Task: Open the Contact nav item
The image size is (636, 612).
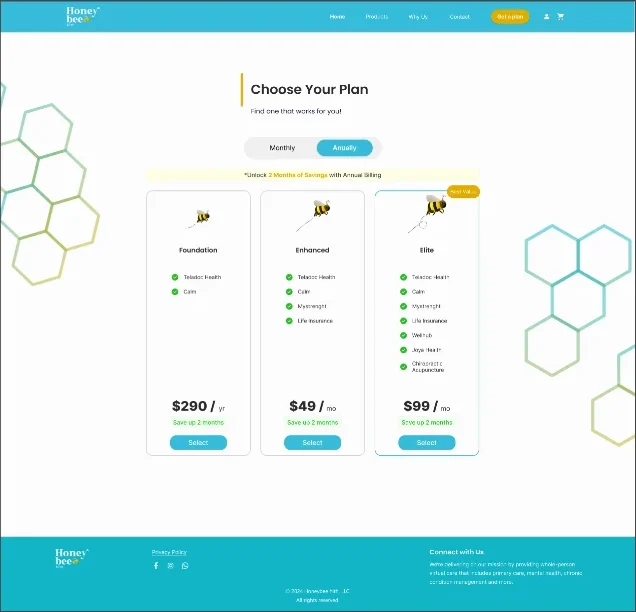Action: (460, 17)
